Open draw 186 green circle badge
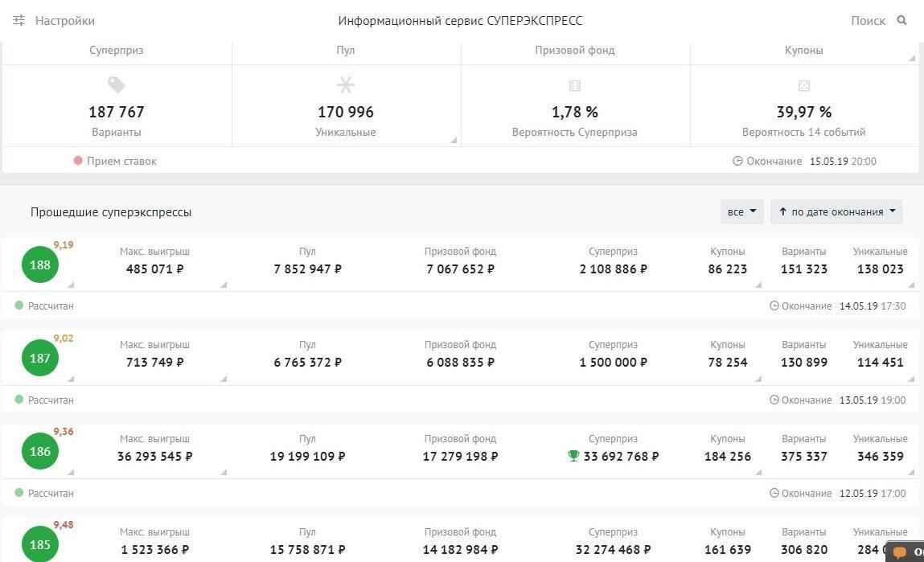 click(x=40, y=451)
